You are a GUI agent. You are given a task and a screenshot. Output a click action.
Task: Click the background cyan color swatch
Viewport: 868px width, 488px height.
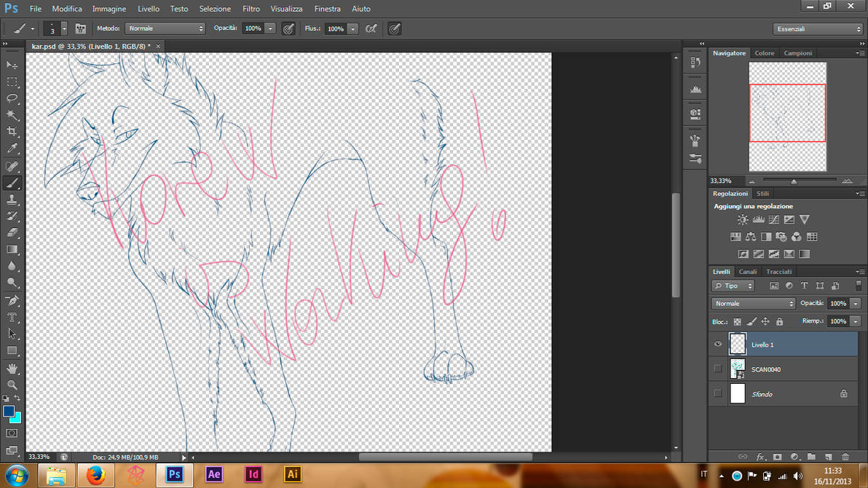(17, 419)
